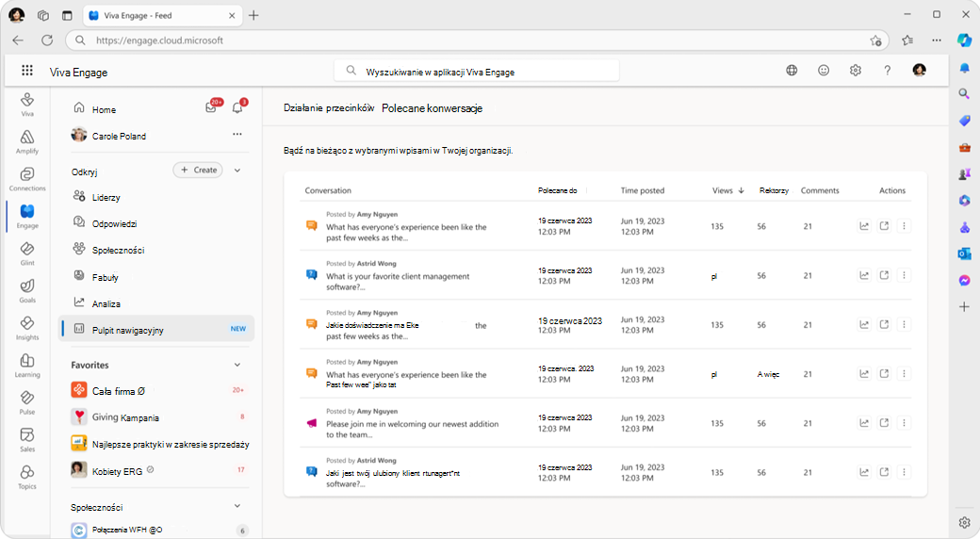
Task: Refresh the page
Action: point(47,40)
